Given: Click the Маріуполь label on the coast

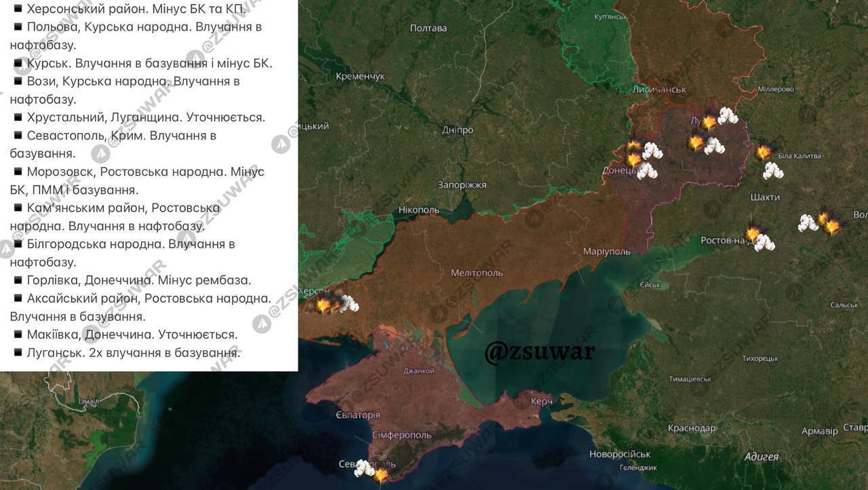Looking at the screenshot, I should (x=606, y=251).
